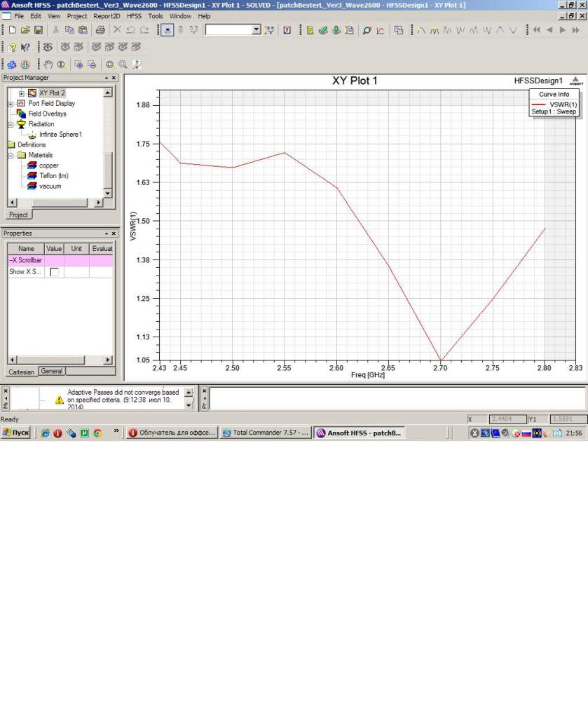This screenshot has width=588, height=718.
Task: Click the Validate green checkmark icon
Action: pos(322,30)
